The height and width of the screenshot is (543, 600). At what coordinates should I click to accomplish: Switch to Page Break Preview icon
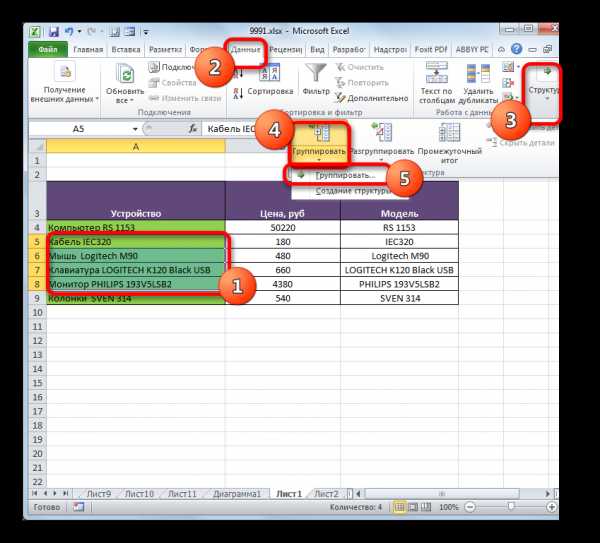[426, 507]
